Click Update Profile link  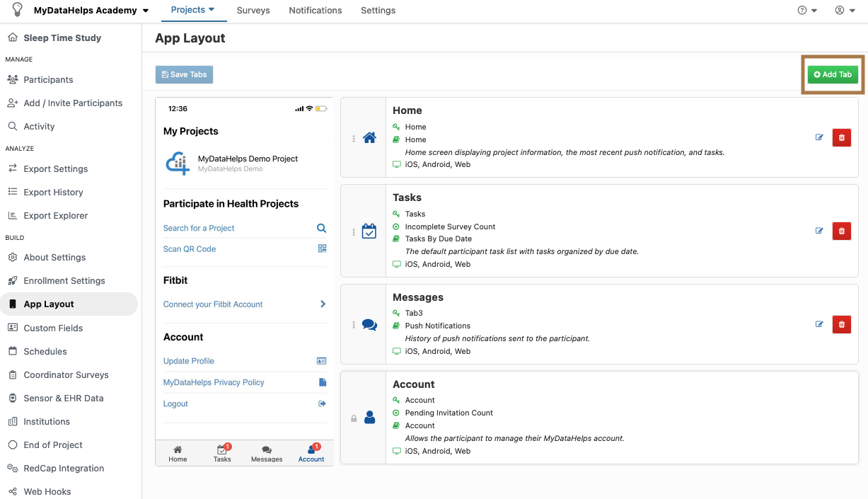point(189,361)
